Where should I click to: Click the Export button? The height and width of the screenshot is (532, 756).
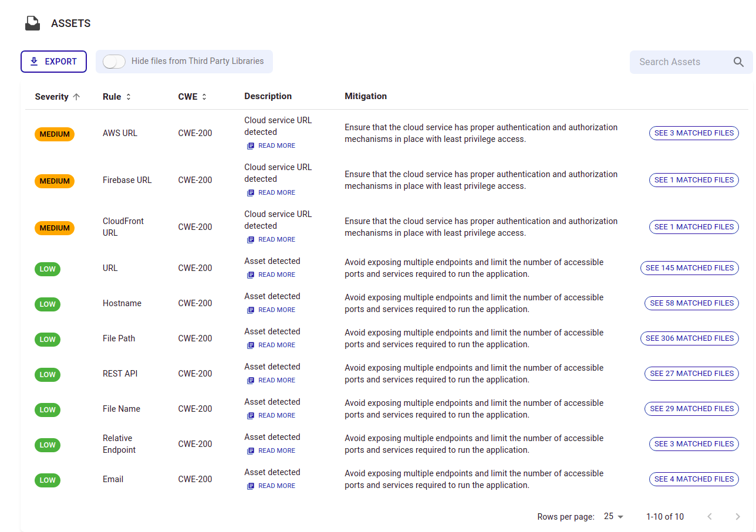53,62
